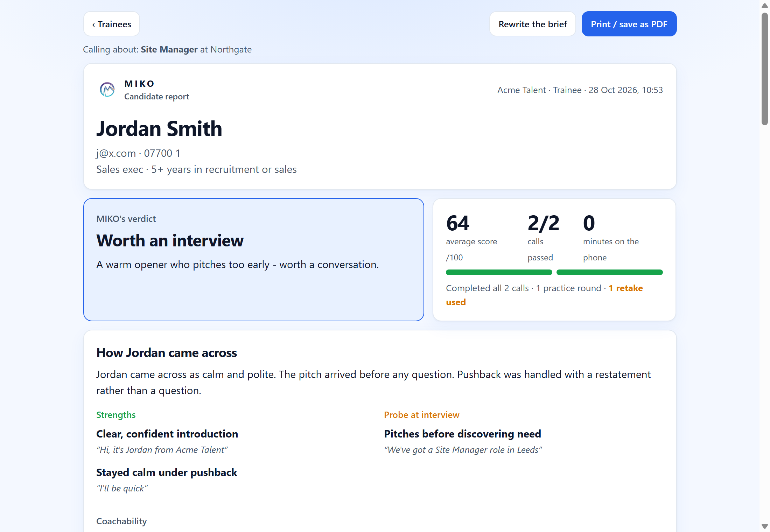
Task: Click the 0 minutes on the phone value
Action: (589, 223)
